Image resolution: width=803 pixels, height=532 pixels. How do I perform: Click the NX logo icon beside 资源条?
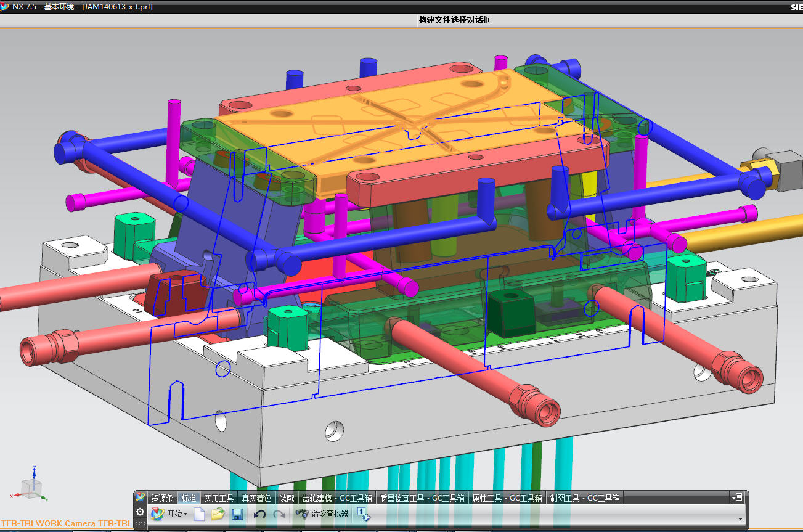tap(141, 497)
